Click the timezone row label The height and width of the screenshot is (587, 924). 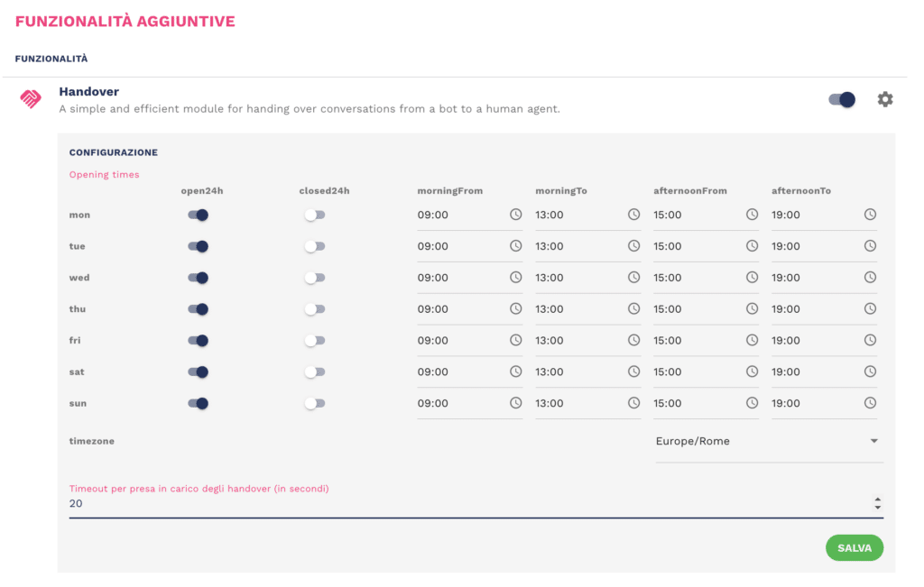91,441
